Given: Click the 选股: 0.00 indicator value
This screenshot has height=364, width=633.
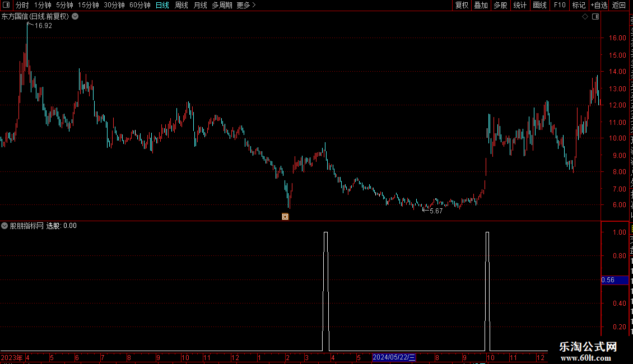Looking at the screenshot, I should pyautogui.click(x=62, y=226).
